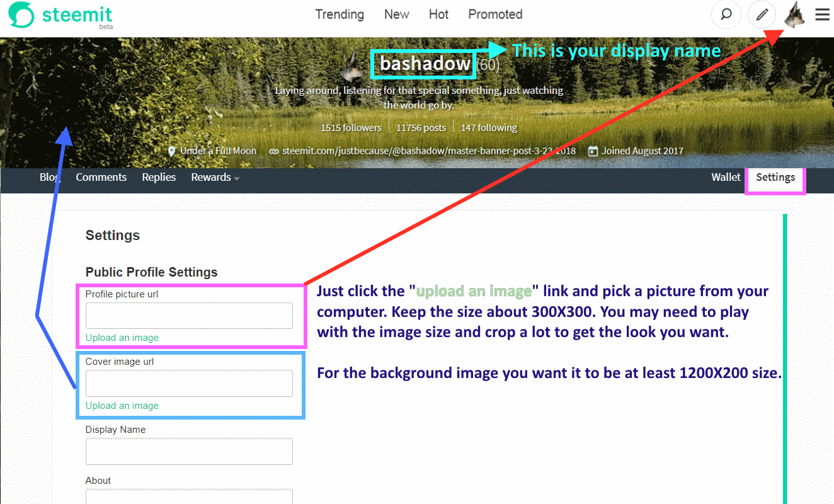Expand the Rewards dropdown
The width and height of the screenshot is (834, 504).
click(x=215, y=177)
